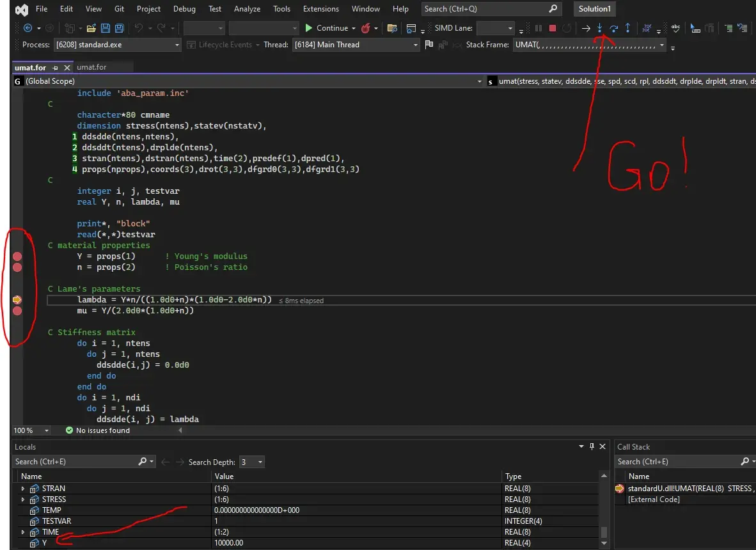Click the Show Next Statement arrow icon
Viewport: 756px width, 550px height.
tap(586, 28)
